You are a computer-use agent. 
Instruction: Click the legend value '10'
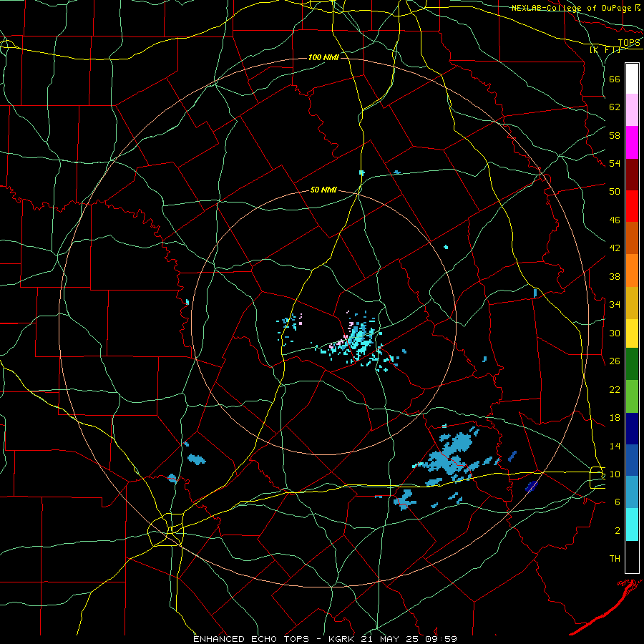click(615, 474)
